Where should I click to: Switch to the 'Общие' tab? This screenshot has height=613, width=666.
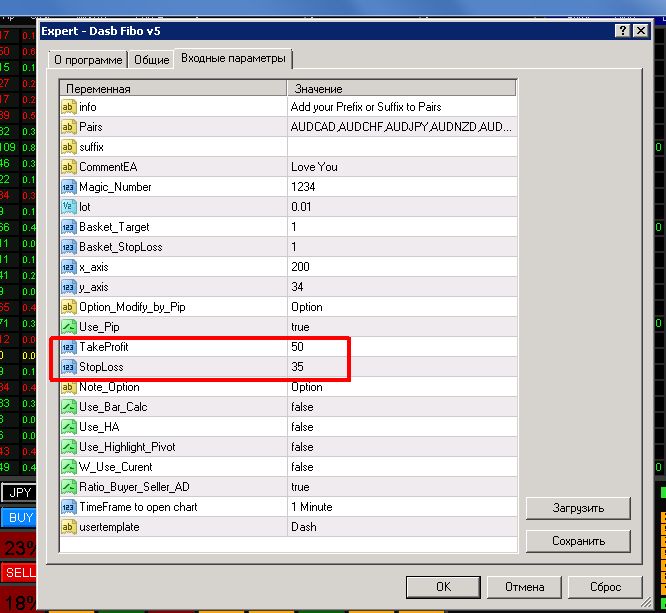[x=151, y=60]
